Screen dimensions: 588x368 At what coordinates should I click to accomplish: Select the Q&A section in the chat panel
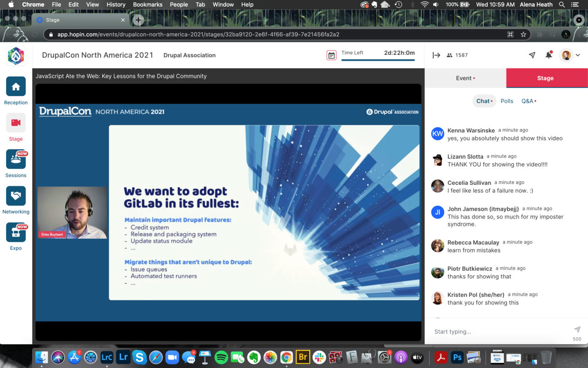tap(527, 101)
